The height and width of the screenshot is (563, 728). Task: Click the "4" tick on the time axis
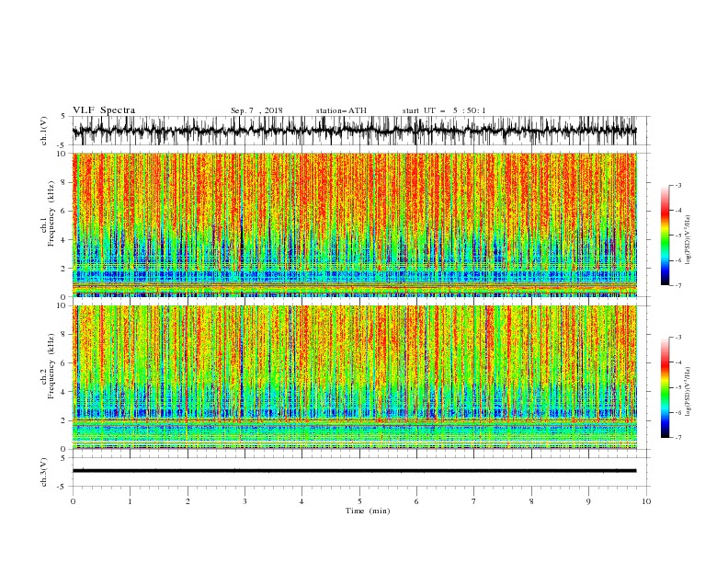coord(301,501)
